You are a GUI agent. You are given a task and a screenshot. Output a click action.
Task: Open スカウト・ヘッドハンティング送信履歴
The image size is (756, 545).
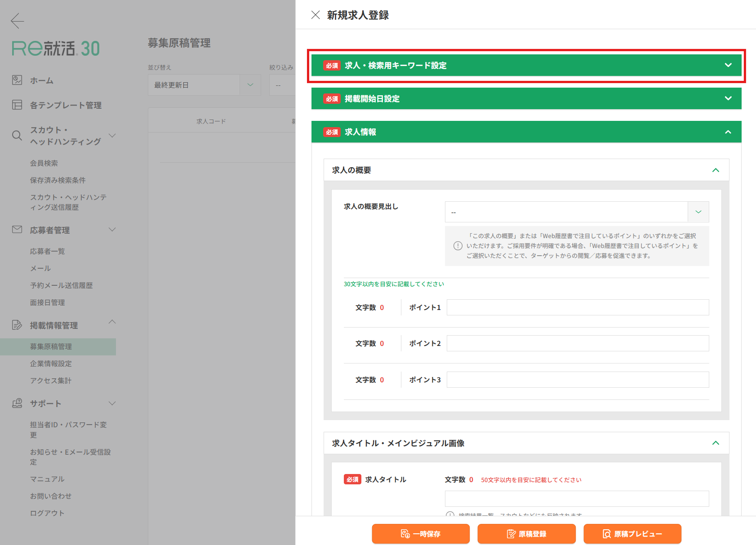tap(68, 202)
